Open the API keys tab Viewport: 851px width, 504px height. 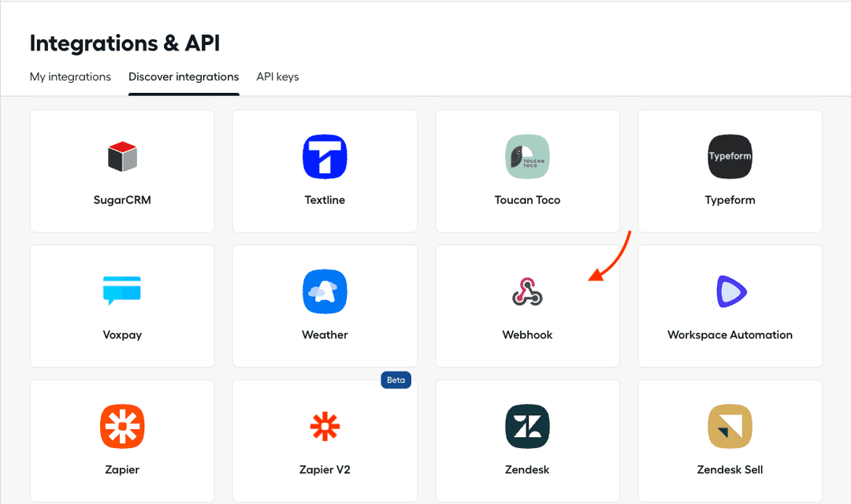tap(277, 77)
